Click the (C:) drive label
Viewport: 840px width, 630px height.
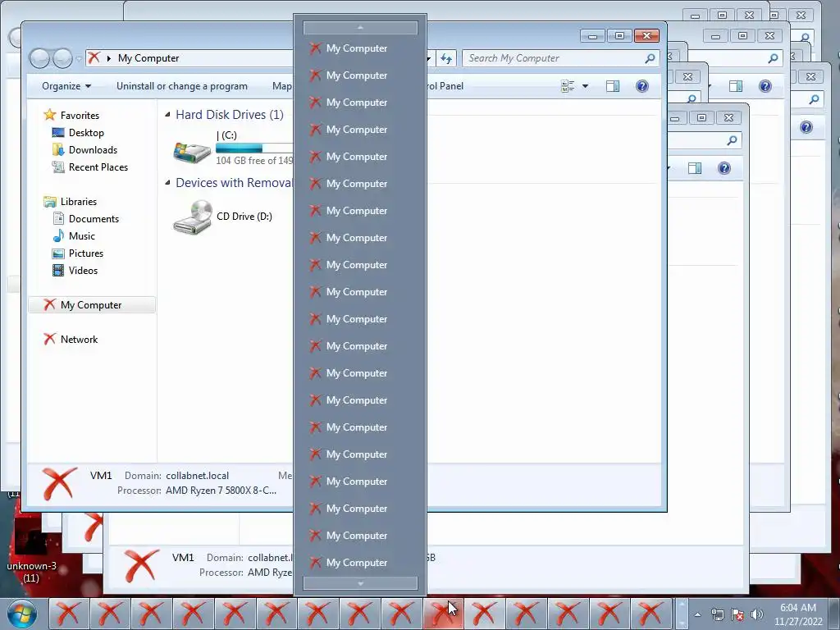point(226,135)
